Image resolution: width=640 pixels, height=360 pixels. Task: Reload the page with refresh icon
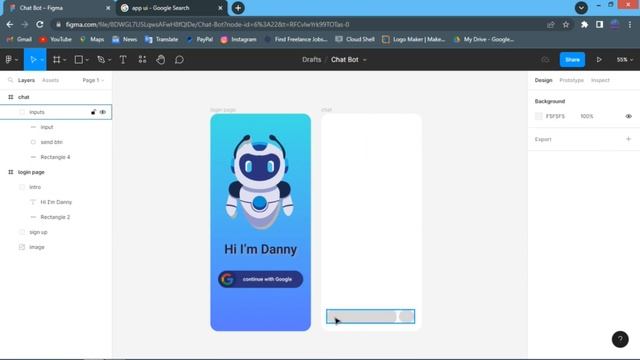click(x=40, y=24)
